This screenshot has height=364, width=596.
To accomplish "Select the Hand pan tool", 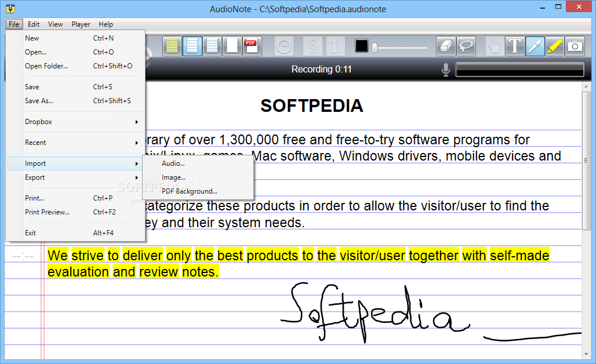I will pos(495,46).
